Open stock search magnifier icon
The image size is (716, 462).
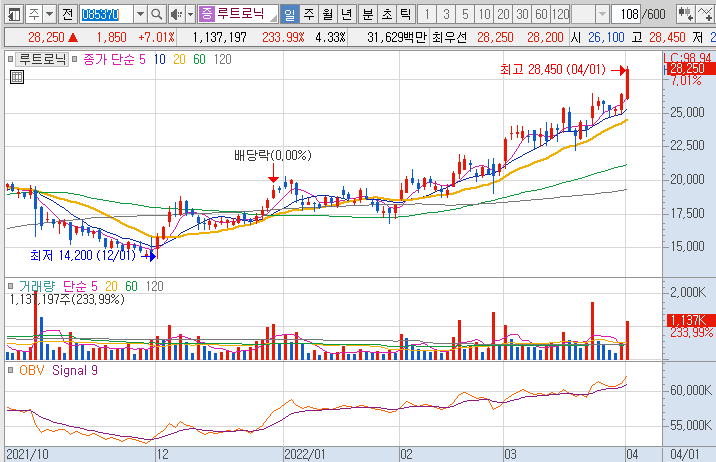[157, 15]
